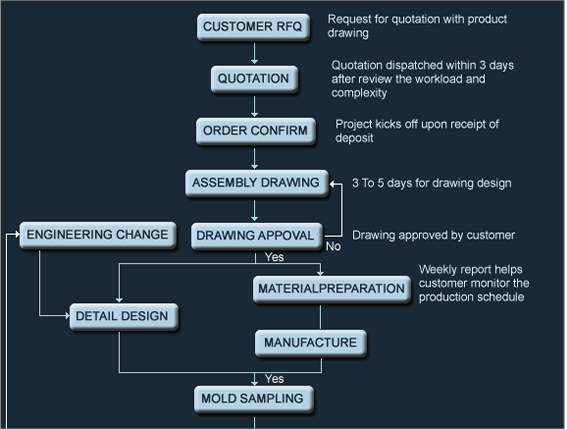Click the arrowhead pointing into Assembly Drawing's right side
Image resolution: width=567 pixels, height=430 pixels.
[x=333, y=184]
